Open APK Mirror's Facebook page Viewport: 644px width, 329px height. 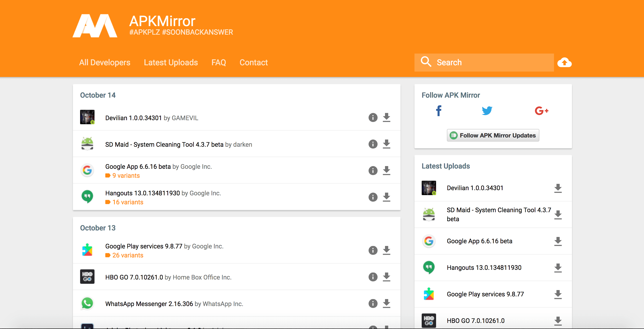pos(439,111)
